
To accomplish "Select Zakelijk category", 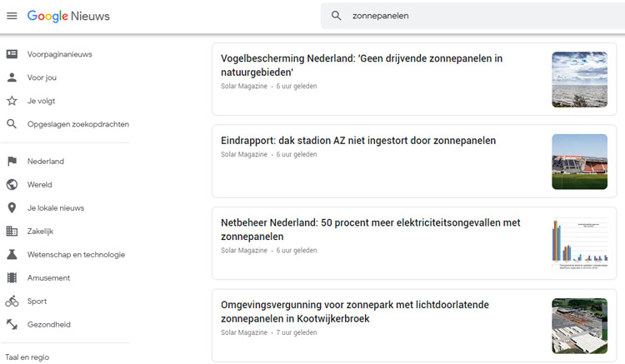I will pyautogui.click(x=40, y=231).
